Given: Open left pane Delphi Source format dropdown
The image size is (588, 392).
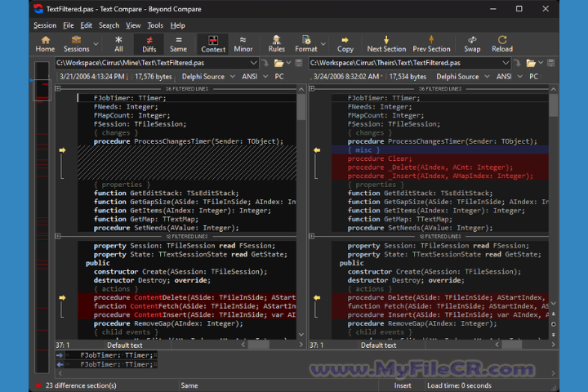Looking at the screenshot, I should tap(208, 77).
